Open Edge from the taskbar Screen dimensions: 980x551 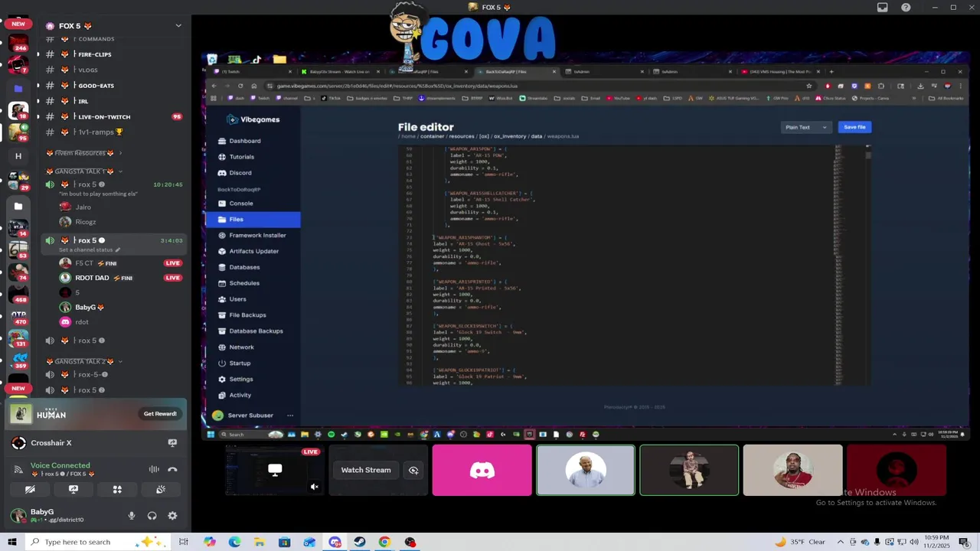[x=234, y=542]
